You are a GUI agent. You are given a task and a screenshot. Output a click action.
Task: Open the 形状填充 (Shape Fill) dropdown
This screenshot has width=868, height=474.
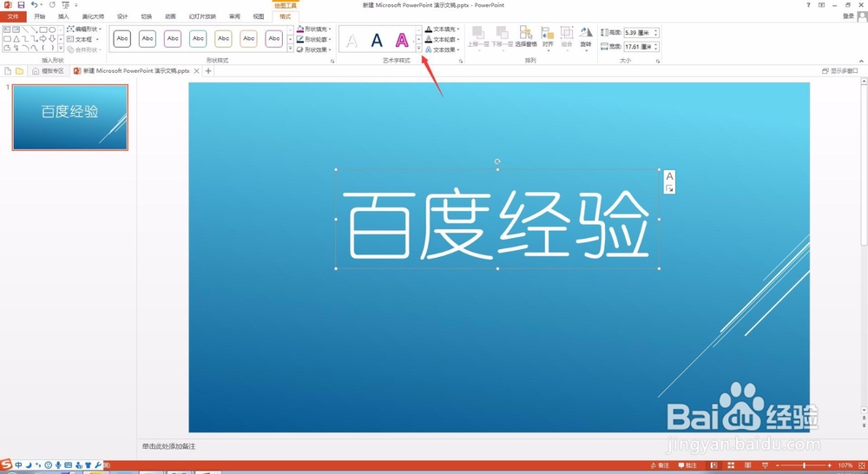coord(314,29)
